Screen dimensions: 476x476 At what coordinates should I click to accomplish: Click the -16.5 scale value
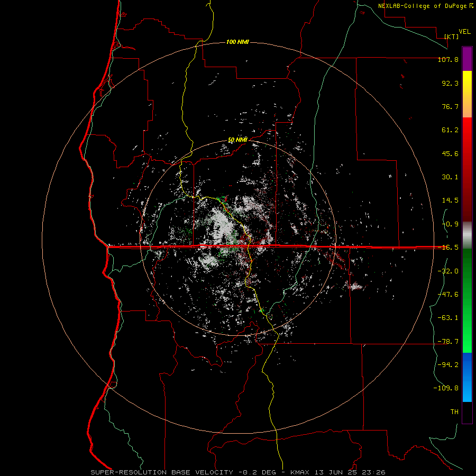coord(448,248)
